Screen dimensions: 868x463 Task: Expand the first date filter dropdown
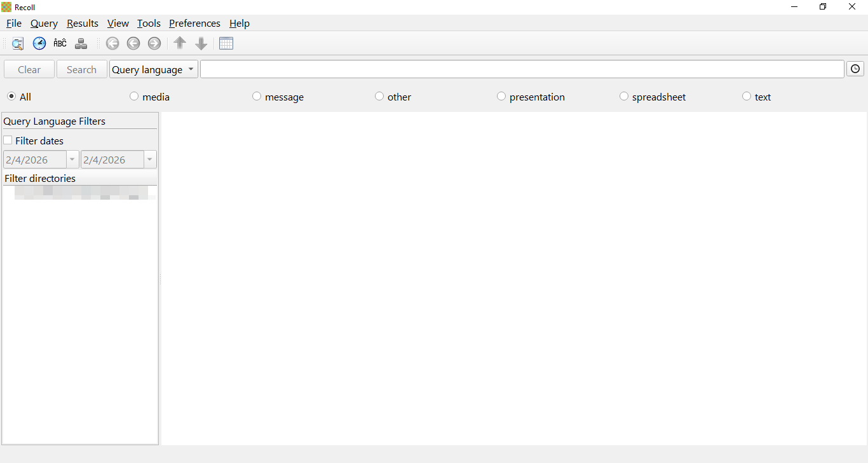point(72,160)
